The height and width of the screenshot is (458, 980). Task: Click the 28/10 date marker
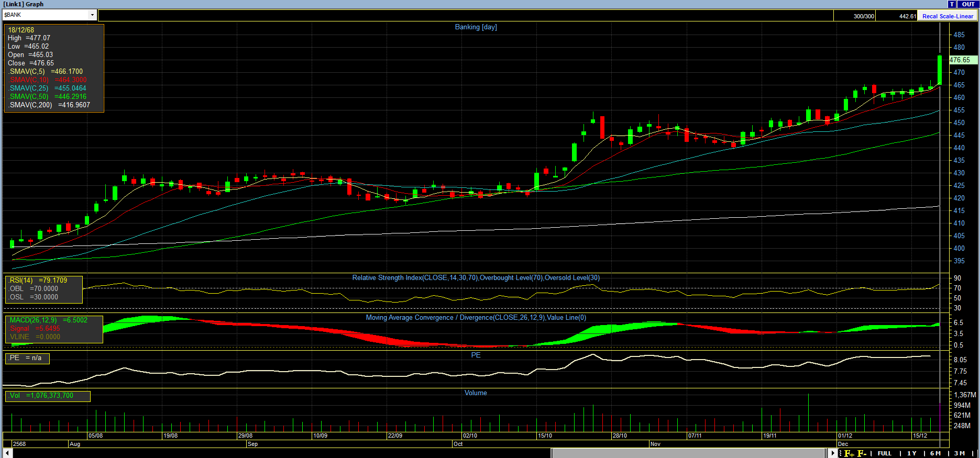tap(620, 435)
